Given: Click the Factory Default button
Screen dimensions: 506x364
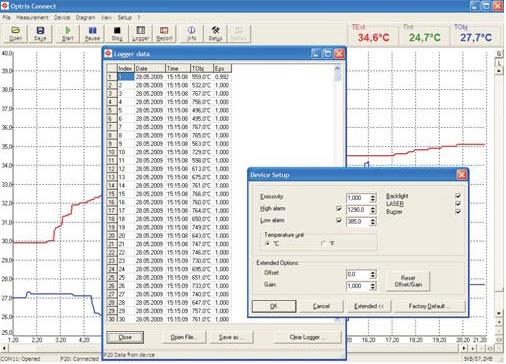Looking at the screenshot, I should [x=429, y=306].
